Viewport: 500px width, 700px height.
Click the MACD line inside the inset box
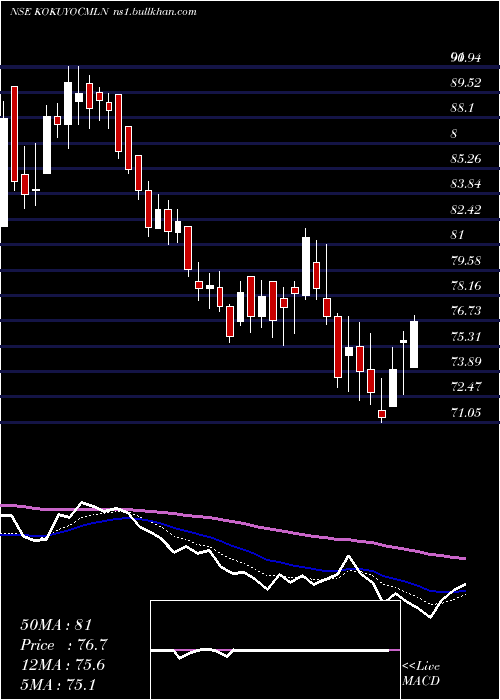(x=270, y=651)
